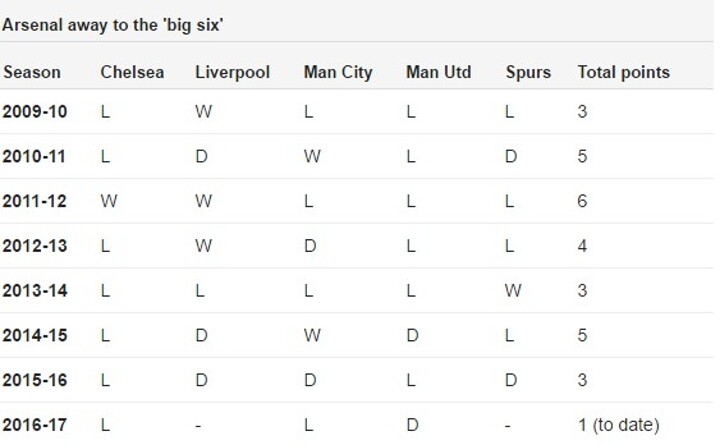
Task: Click the 2016-17 season row label
Action: pyautogui.click(x=34, y=425)
